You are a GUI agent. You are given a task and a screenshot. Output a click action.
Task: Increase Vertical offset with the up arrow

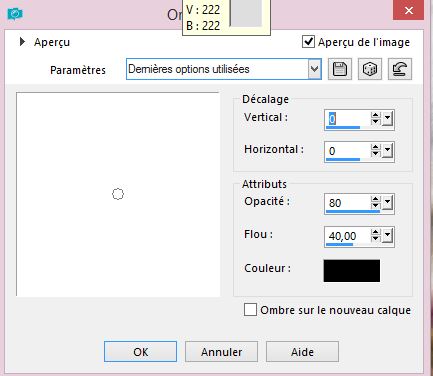(x=376, y=115)
